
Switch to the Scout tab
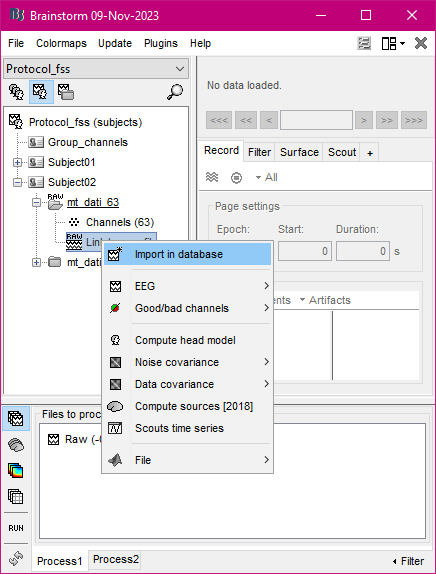(342, 152)
